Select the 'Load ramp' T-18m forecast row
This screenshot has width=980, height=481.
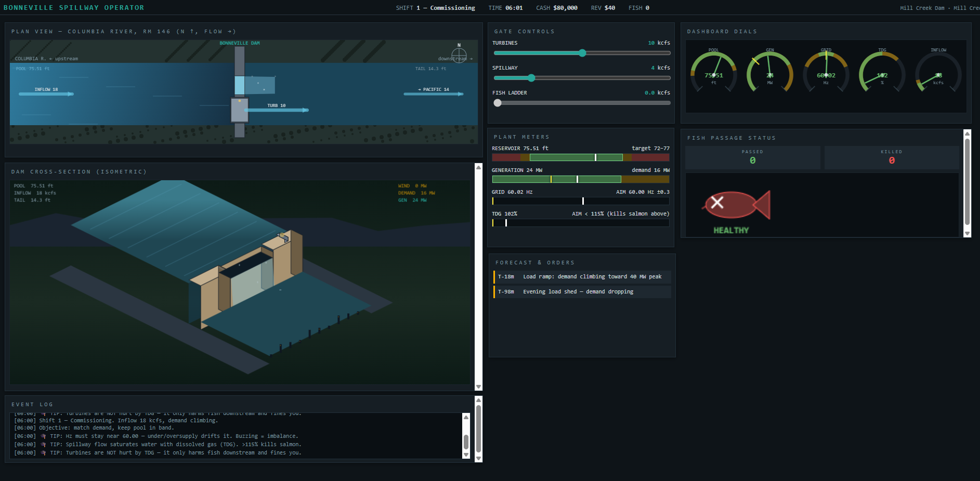tap(582, 277)
